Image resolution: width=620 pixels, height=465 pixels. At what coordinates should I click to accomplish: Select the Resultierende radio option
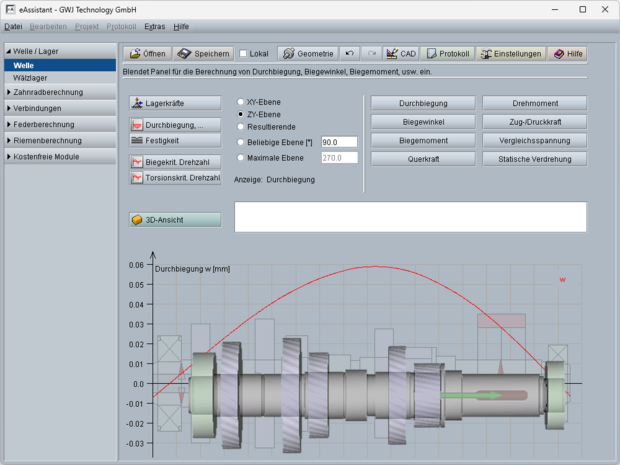(x=238, y=127)
